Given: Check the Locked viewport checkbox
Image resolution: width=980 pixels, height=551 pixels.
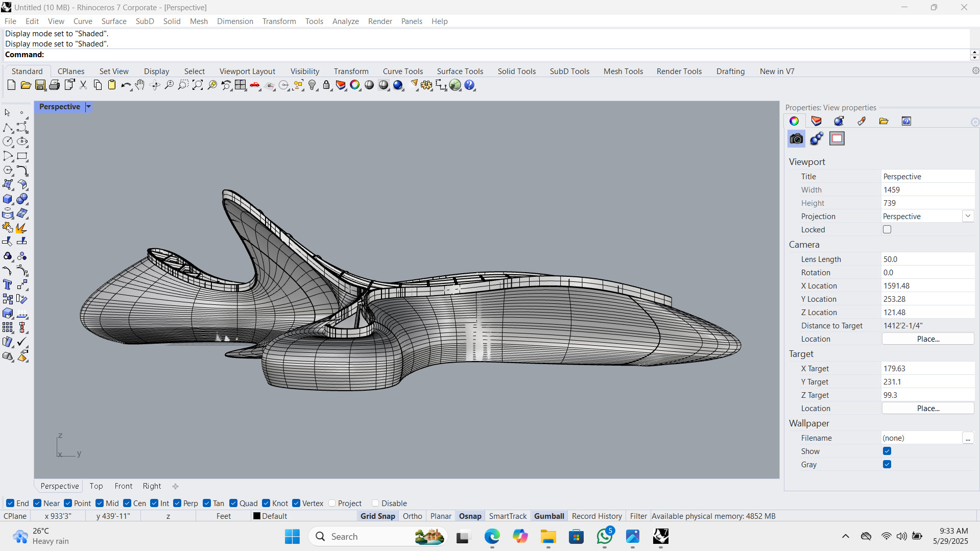Looking at the screenshot, I should (887, 230).
